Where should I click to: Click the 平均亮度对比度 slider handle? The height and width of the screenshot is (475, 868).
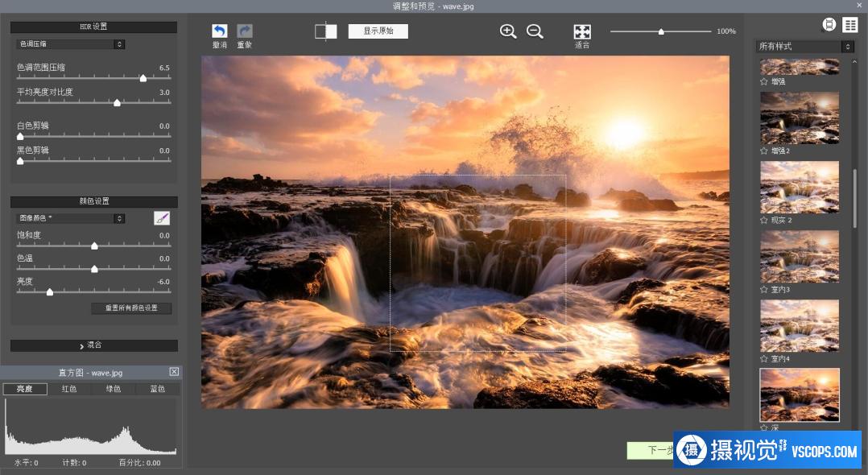(x=117, y=102)
